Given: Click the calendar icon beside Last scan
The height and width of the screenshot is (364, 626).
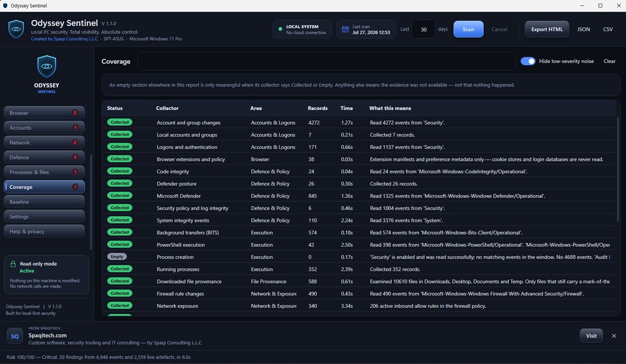Looking at the screenshot, I should point(345,29).
